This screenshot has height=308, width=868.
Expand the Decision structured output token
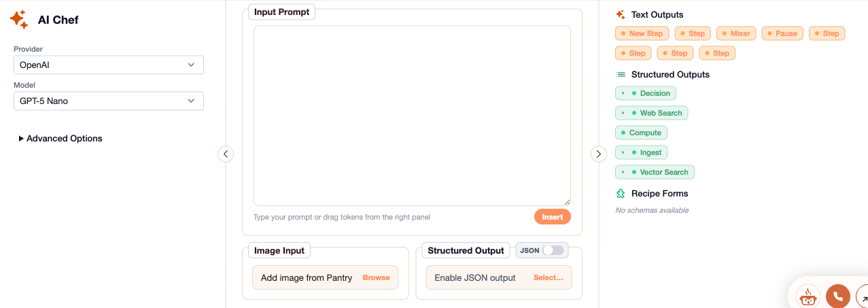[x=646, y=93]
